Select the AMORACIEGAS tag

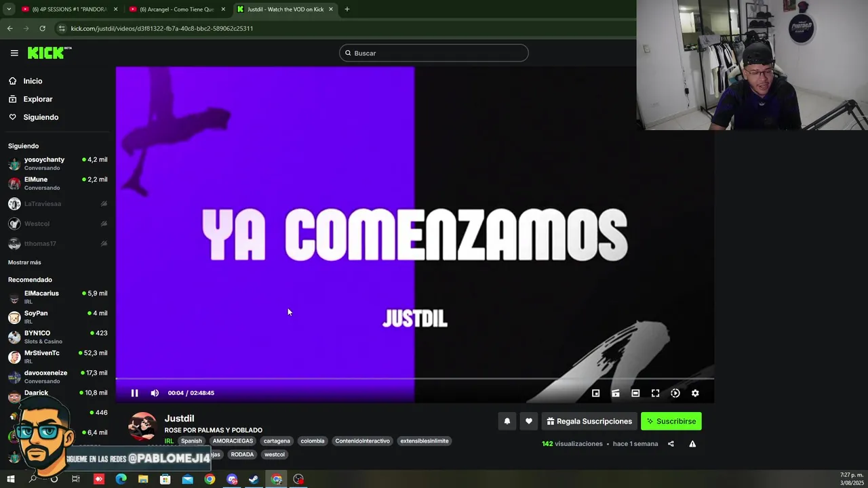pos(233,441)
